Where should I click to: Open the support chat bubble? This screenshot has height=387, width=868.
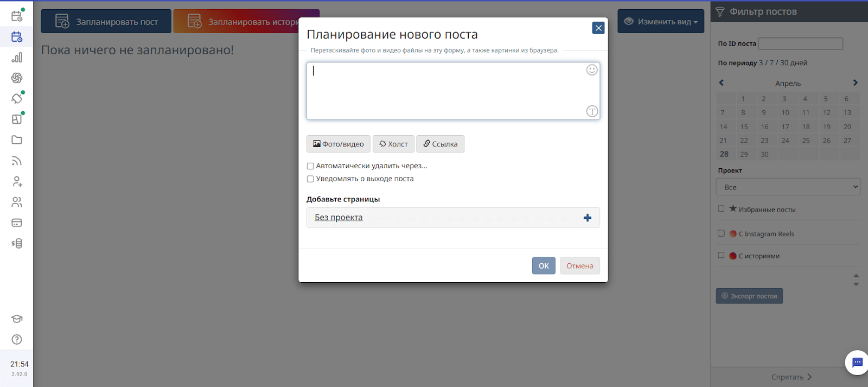(857, 363)
